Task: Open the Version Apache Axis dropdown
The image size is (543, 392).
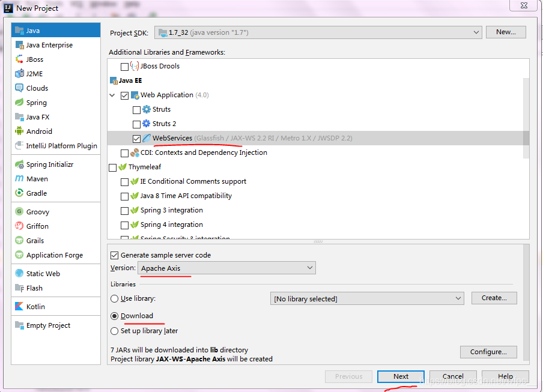Action: pos(227,268)
